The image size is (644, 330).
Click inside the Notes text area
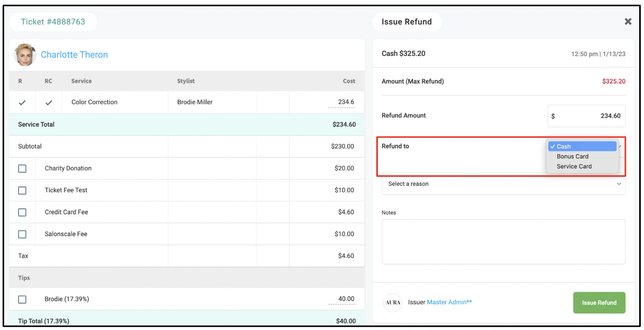[503, 242]
